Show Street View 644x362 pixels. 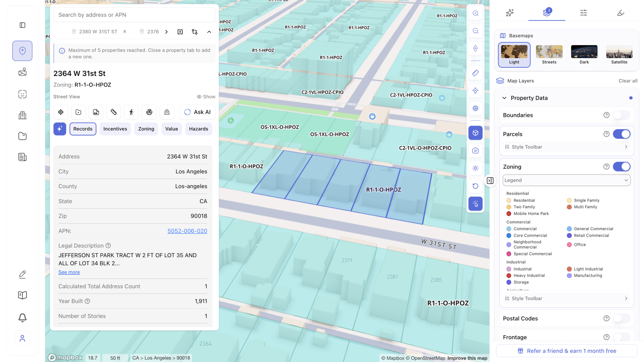[x=206, y=97]
